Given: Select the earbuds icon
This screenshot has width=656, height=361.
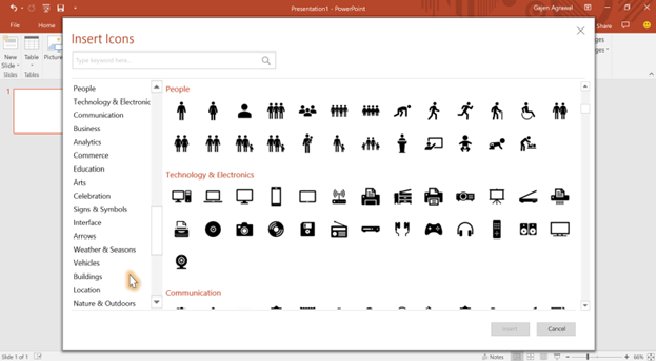Looking at the screenshot, I should [402, 229].
